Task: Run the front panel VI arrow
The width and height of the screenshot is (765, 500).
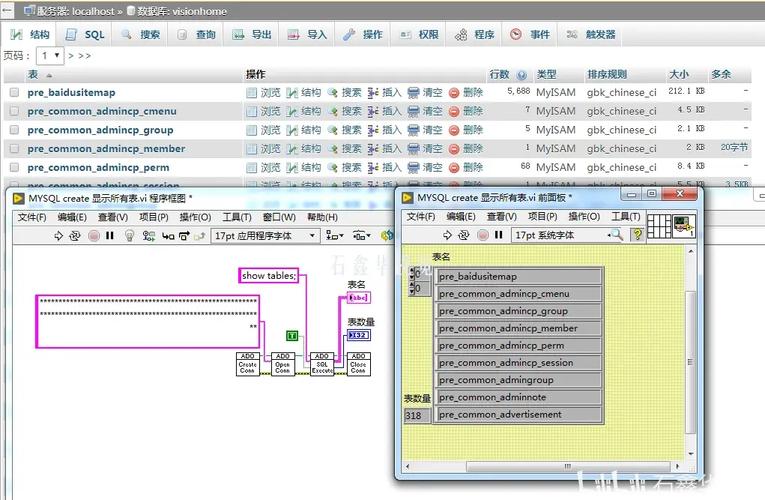Action: 447,235
